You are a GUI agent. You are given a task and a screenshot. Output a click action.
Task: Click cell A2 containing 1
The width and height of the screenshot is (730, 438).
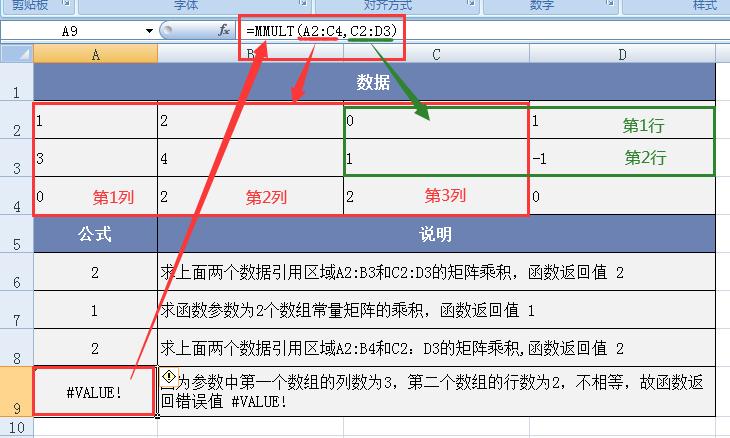tap(95, 121)
